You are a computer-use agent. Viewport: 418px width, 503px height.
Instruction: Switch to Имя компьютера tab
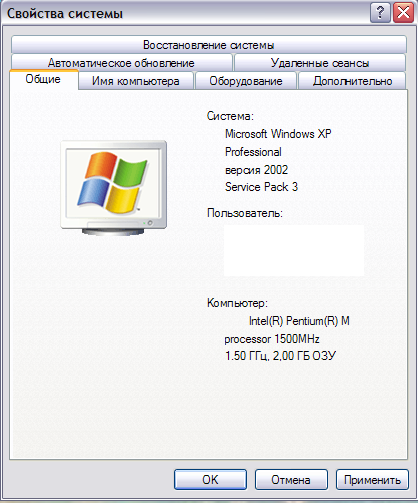(136, 81)
